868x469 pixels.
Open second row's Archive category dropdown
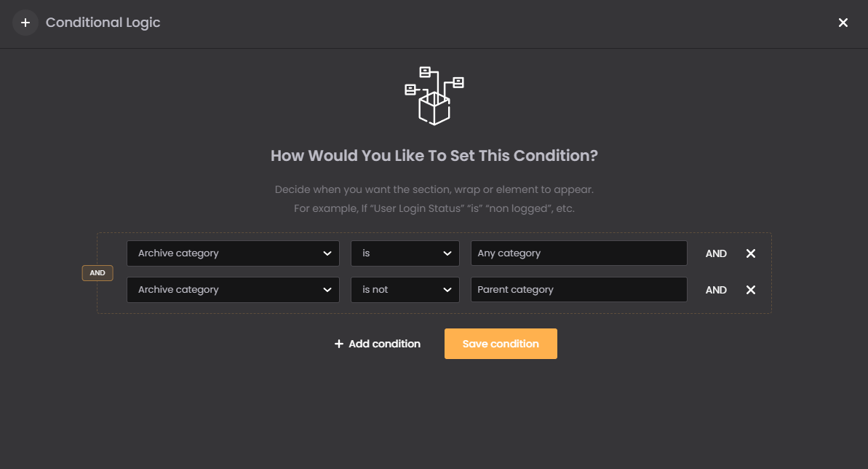[x=233, y=290]
